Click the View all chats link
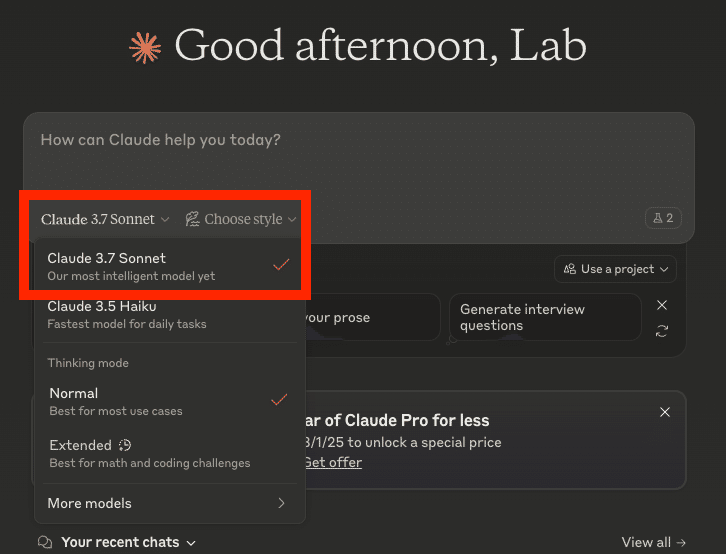 654,542
